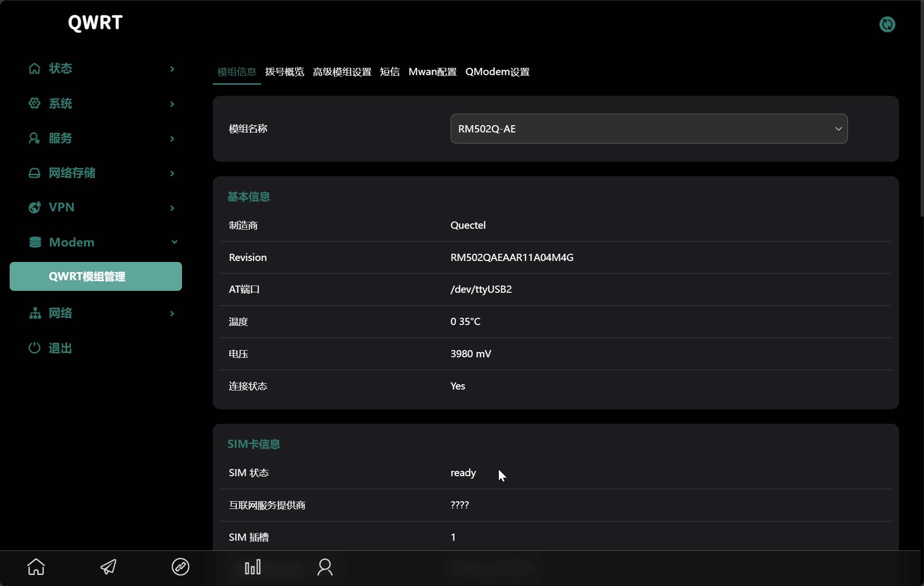Click the paper plane icon in bottom bar
924x586 pixels.
[108, 567]
